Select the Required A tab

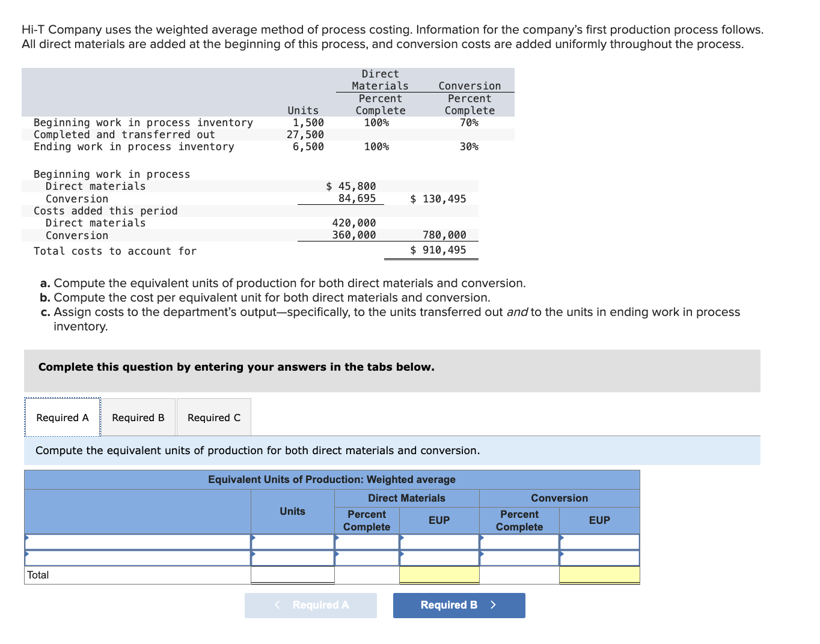click(x=62, y=416)
